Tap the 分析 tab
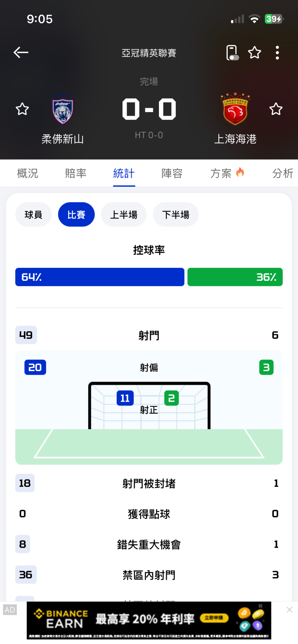 pyautogui.click(x=283, y=173)
